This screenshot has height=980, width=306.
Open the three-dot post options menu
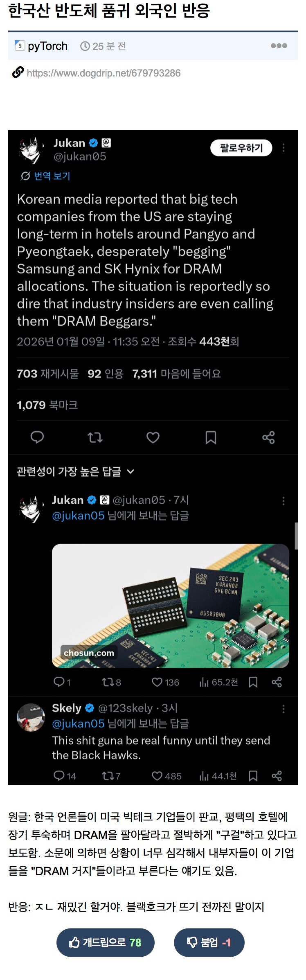pyautogui.click(x=279, y=46)
